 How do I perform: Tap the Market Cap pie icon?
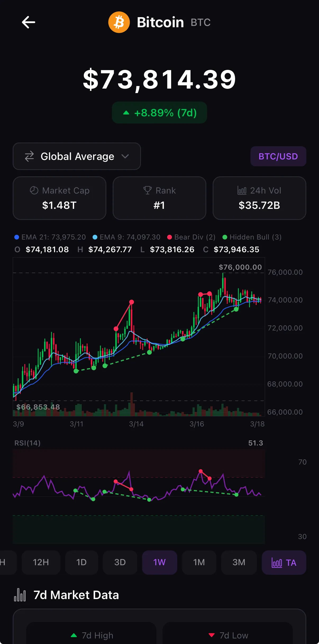pyautogui.click(x=34, y=190)
